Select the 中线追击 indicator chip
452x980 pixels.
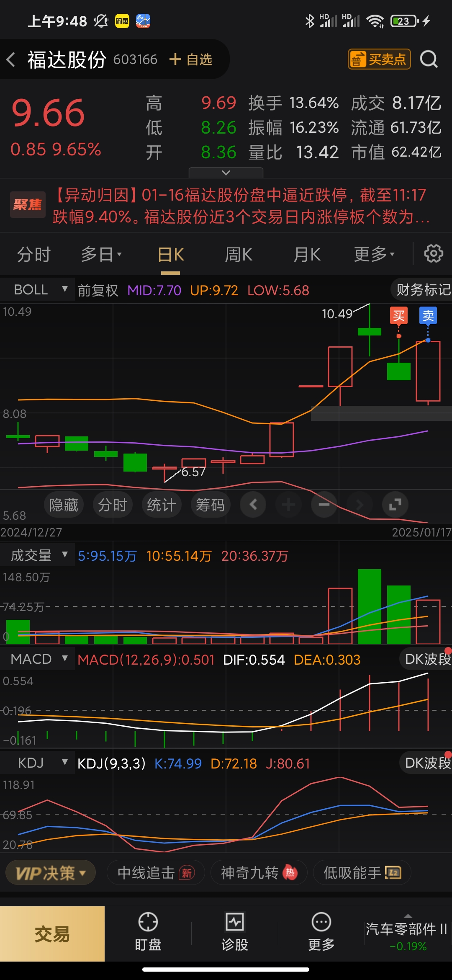pos(156,873)
